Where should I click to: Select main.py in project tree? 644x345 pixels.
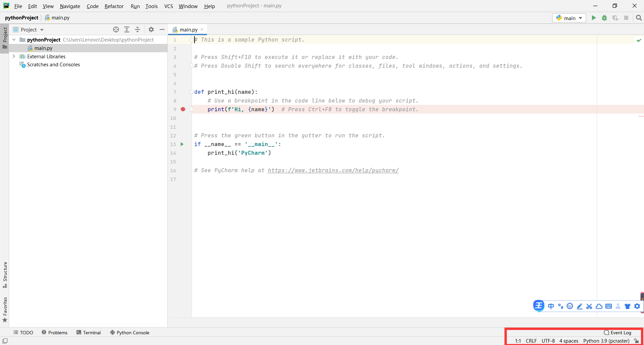pos(43,48)
